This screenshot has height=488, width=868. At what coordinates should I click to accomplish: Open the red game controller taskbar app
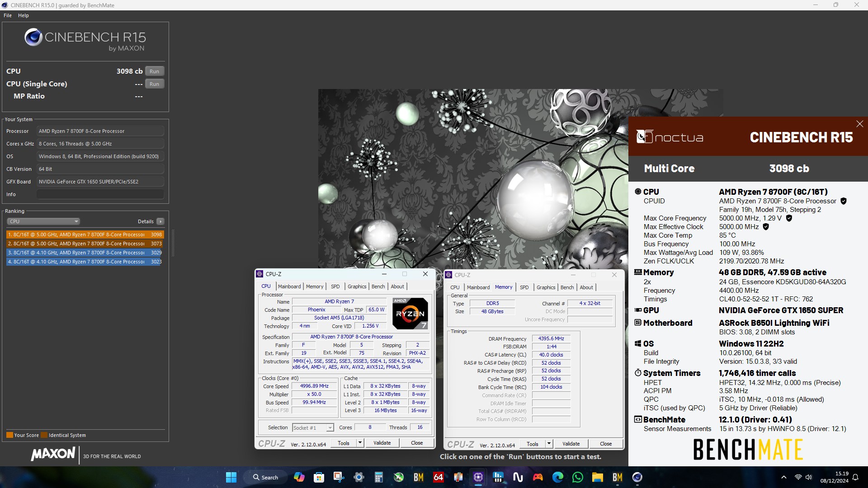coord(538,477)
